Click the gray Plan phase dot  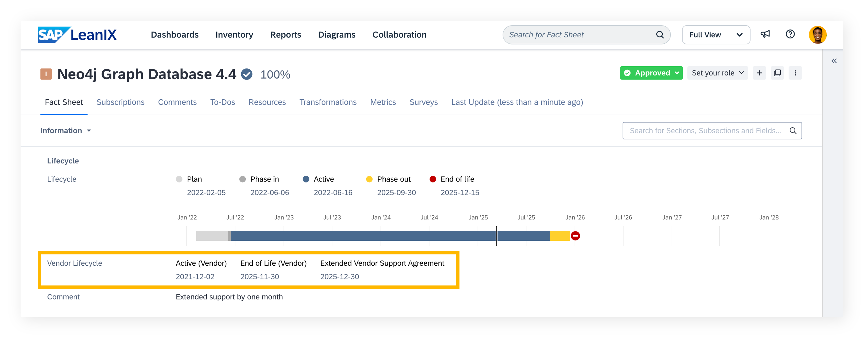pos(179,179)
